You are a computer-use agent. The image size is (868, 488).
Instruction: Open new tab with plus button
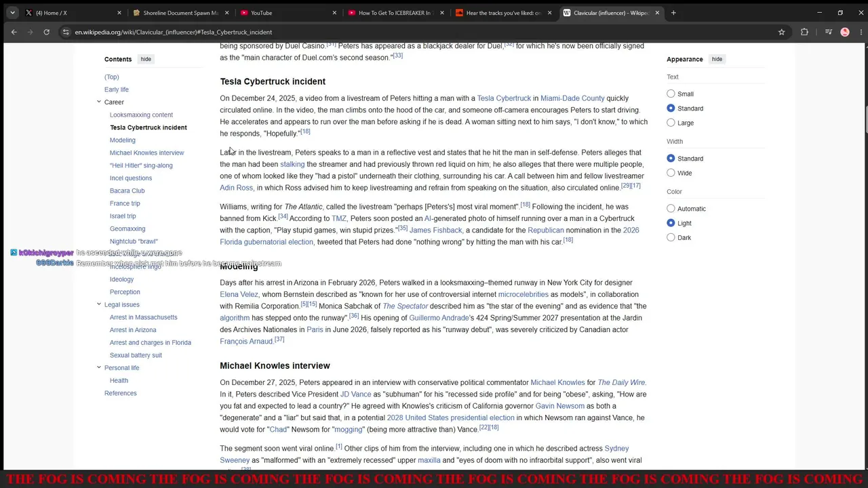pyautogui.click(x=673, y=13)
